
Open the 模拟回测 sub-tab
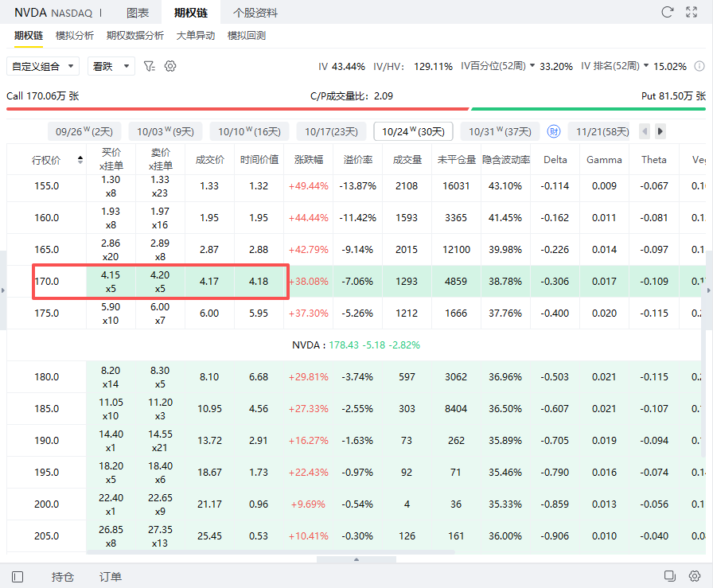click(x=247, y=36)
